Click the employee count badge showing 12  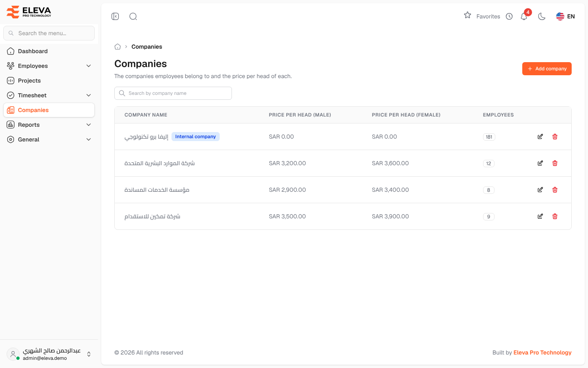coord(488,164)
